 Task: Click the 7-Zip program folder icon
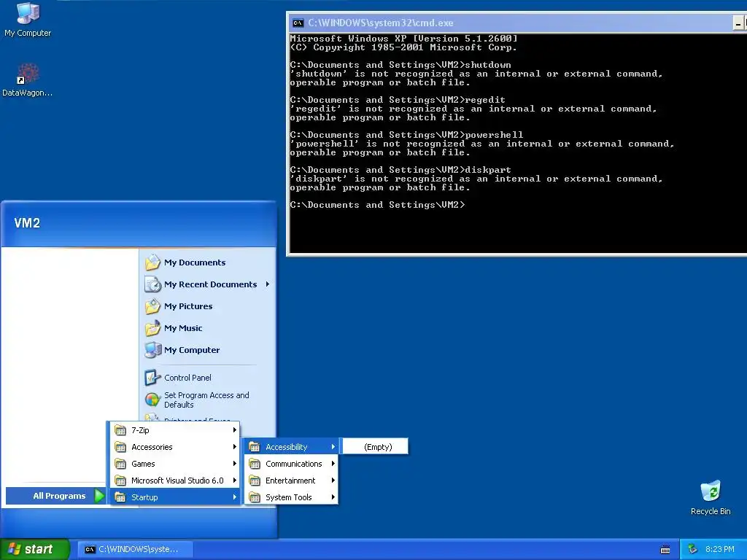click(120, 430)
